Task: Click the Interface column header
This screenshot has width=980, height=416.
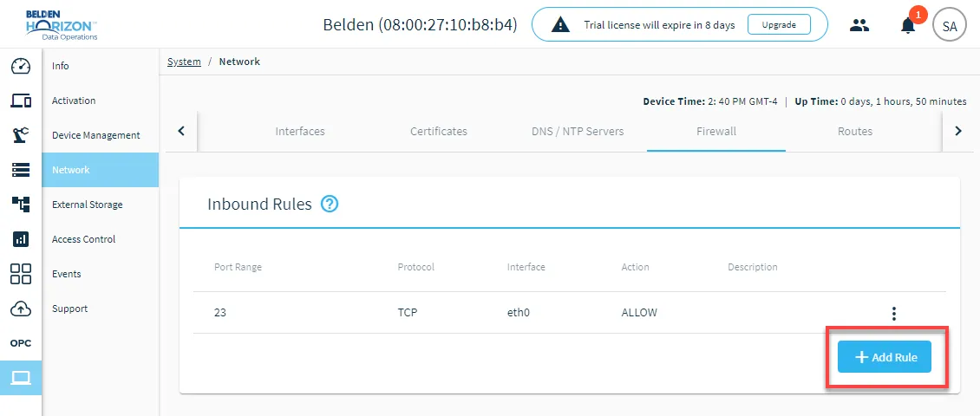Action: coord(526,267)
